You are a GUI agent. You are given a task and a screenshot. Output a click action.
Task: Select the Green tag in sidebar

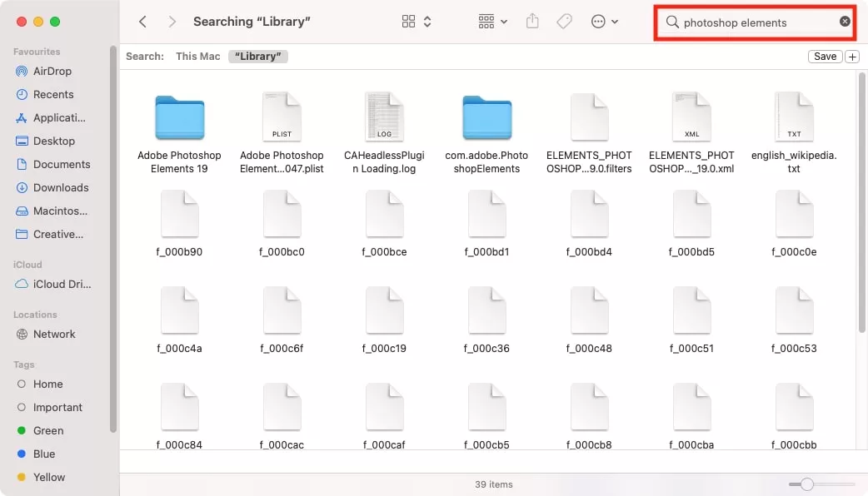click(47, 431)
